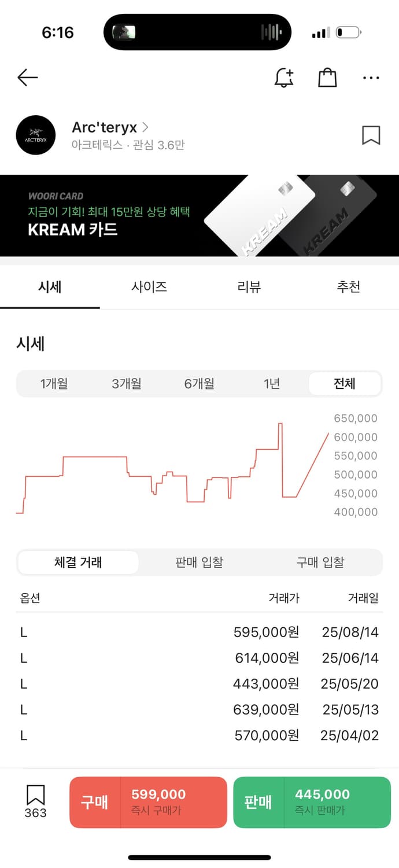Tap the KREAM 카드 Woori Card banner

point(199,216)
